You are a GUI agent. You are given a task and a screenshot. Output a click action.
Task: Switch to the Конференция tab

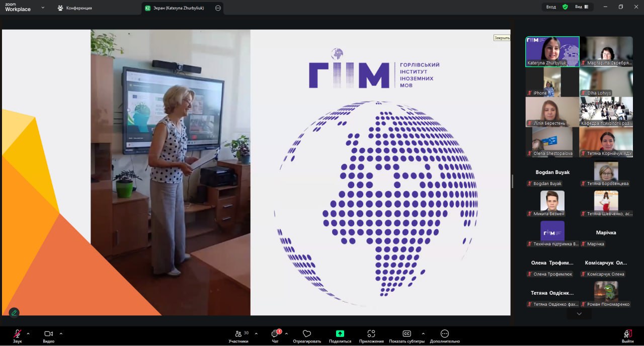pyautogui.click(x=74, y=8)
